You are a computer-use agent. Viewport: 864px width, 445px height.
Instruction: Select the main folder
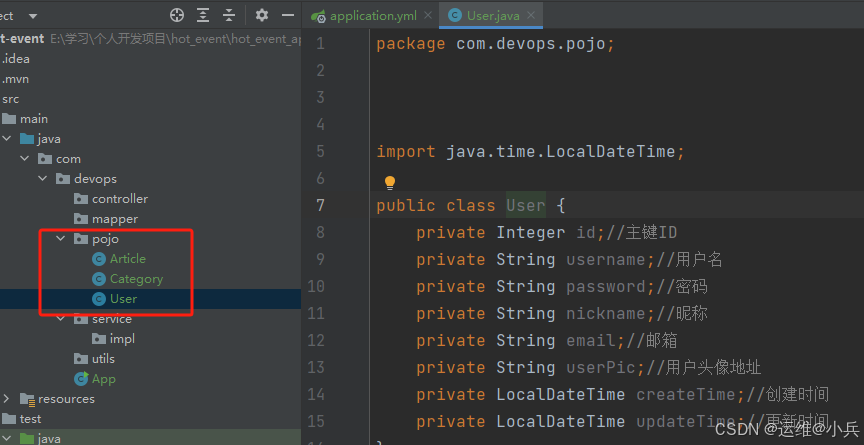click(x=34, y=119)
